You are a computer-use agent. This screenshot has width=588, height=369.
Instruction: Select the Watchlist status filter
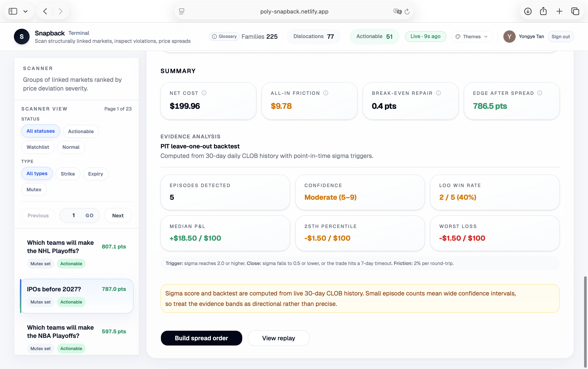click(38, 147)
